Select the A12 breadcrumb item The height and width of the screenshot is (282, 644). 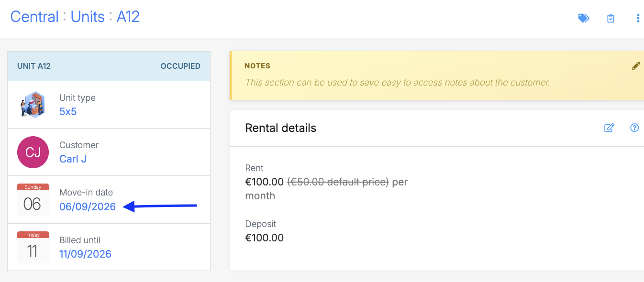point(128,17)
